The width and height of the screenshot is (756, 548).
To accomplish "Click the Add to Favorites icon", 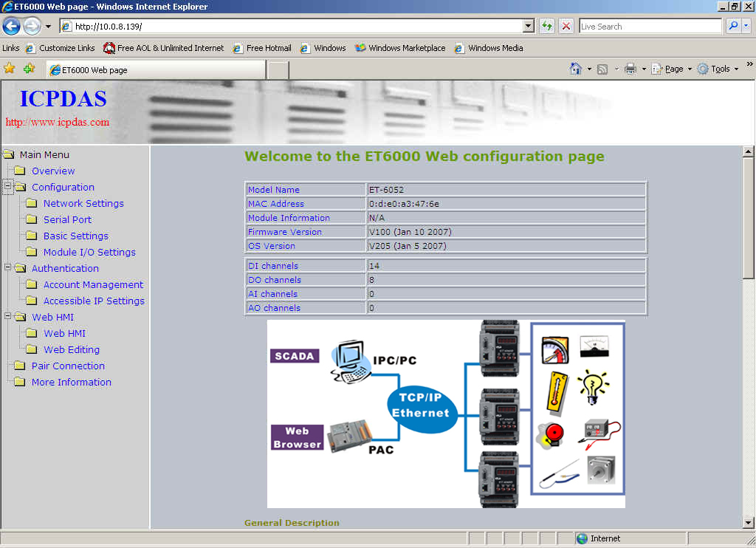I will coord(30,69).
